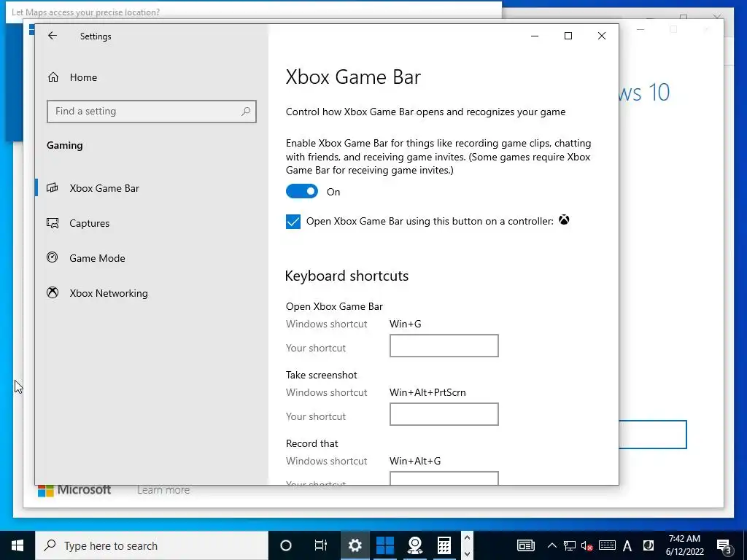
Task: Click the taskbar scroll down arrow
Action: tap(467, 554)
